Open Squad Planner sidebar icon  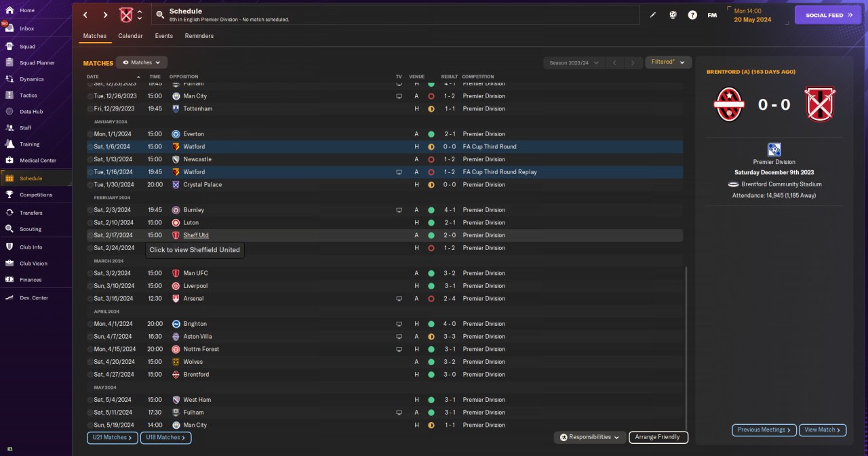click(9, 62)
